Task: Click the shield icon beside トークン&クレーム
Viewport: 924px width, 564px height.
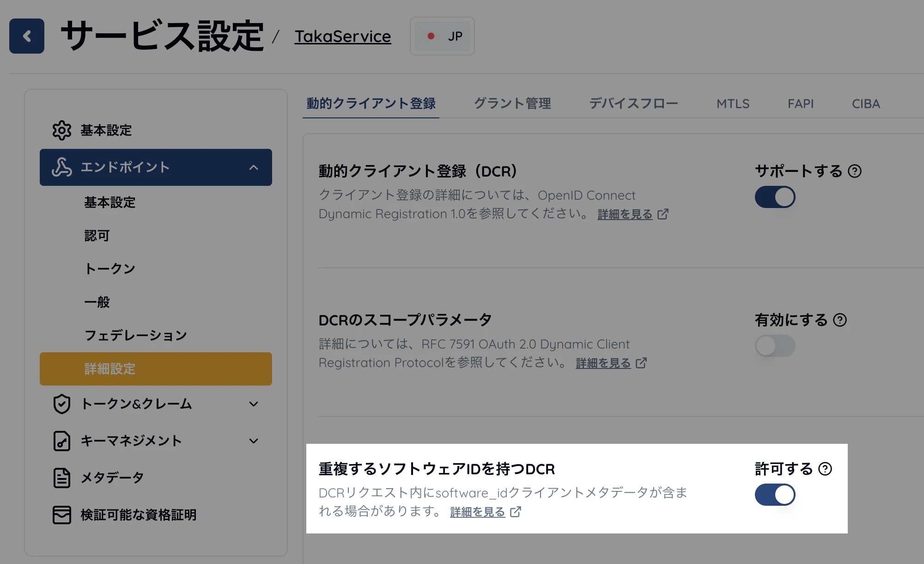Action: pos(61,404)
